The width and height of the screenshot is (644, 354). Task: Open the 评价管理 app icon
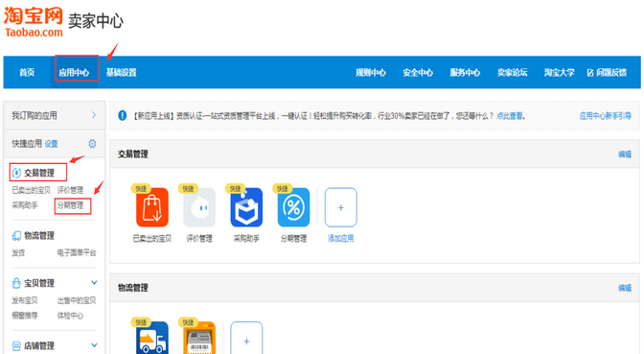coord(199,207)
